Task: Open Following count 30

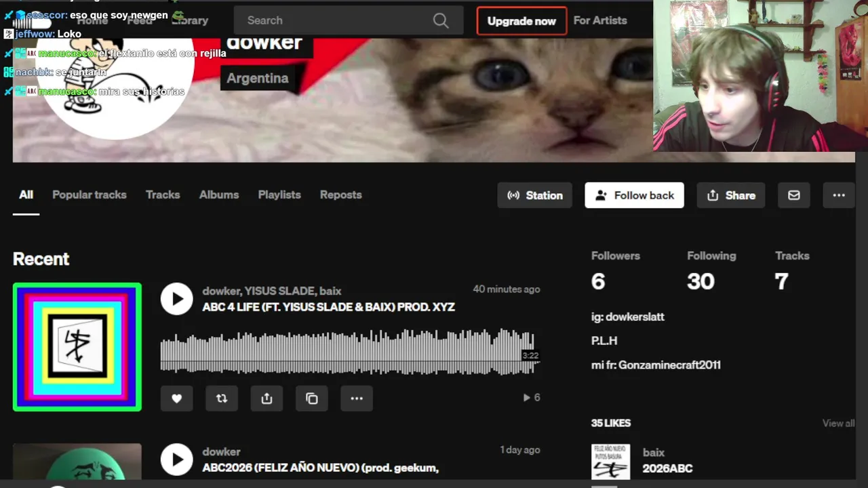Action: (x=701, y=281)
